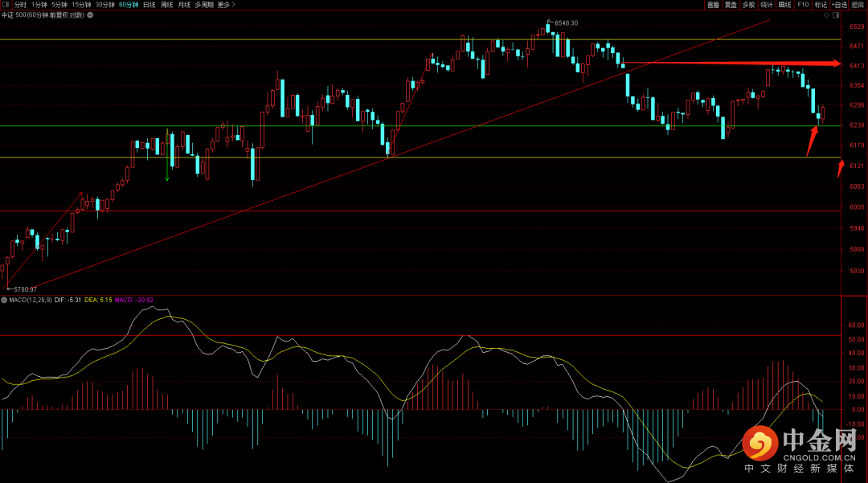This screenshot has height=483, width=868.
Task: Open the 画线 drawing tools
Action: [785, 5]
